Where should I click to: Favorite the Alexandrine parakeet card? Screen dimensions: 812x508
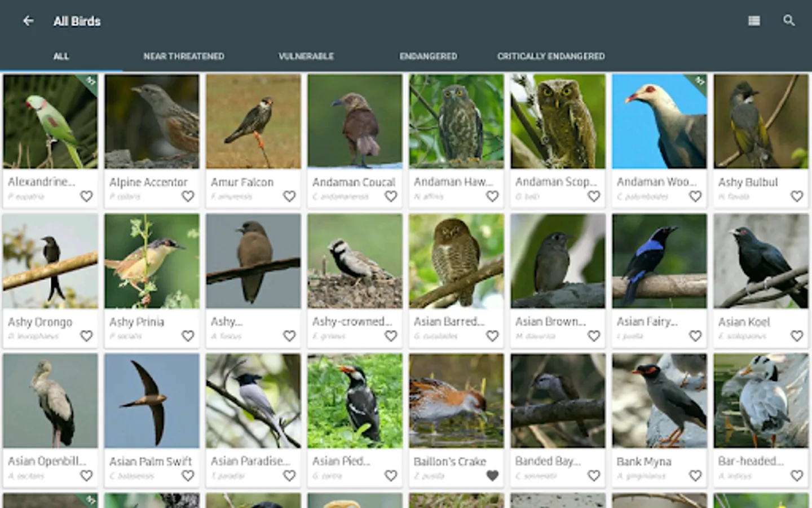(x=86, y=196)
